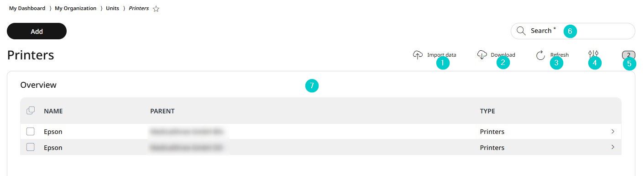Screen dimensions: 644x176
Task: Open the Units breadcrumb link
Action: click(112, 8)
